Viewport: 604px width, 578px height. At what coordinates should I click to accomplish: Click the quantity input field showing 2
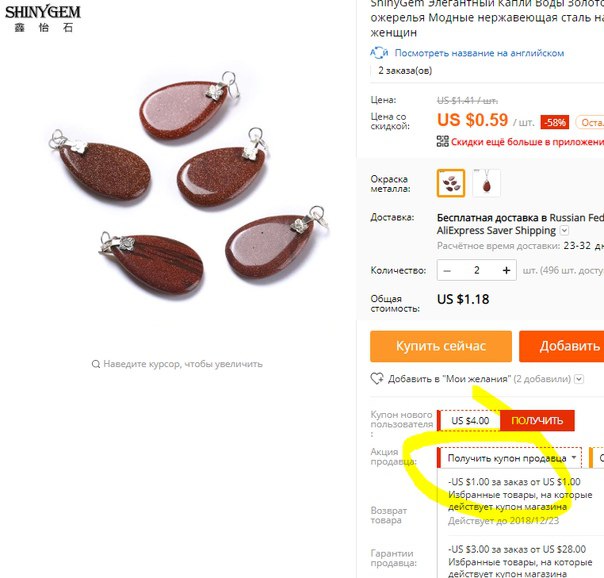point(476,270)
